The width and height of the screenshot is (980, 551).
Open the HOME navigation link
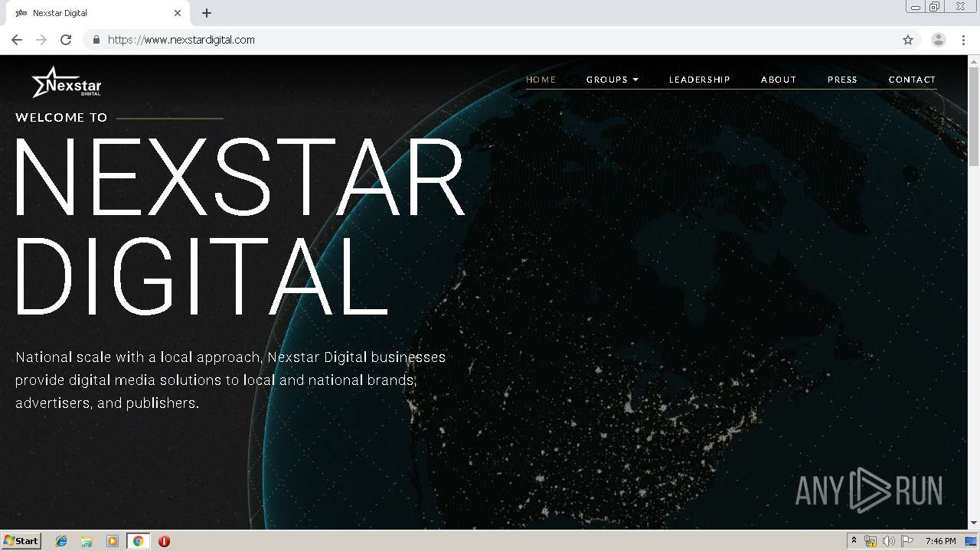[541, 80]
